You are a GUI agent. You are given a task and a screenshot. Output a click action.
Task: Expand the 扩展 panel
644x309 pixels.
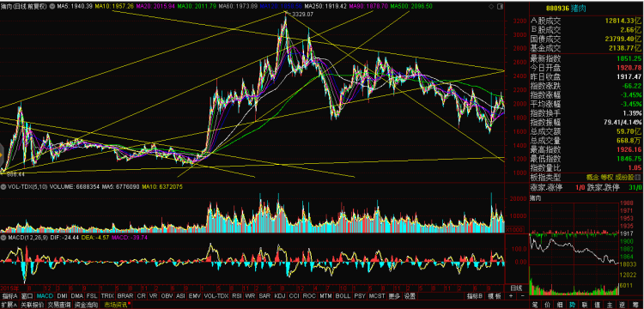[x=9, y=305]
